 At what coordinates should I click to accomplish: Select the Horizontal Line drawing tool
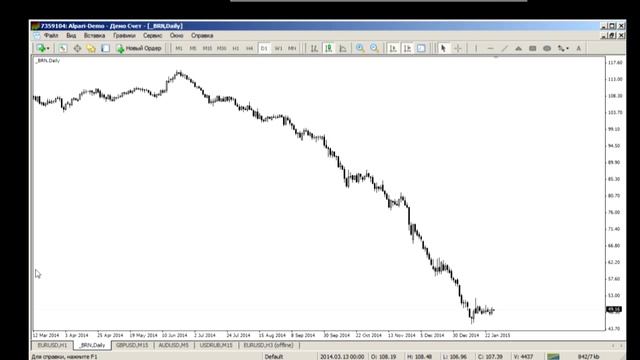[491, 48]
